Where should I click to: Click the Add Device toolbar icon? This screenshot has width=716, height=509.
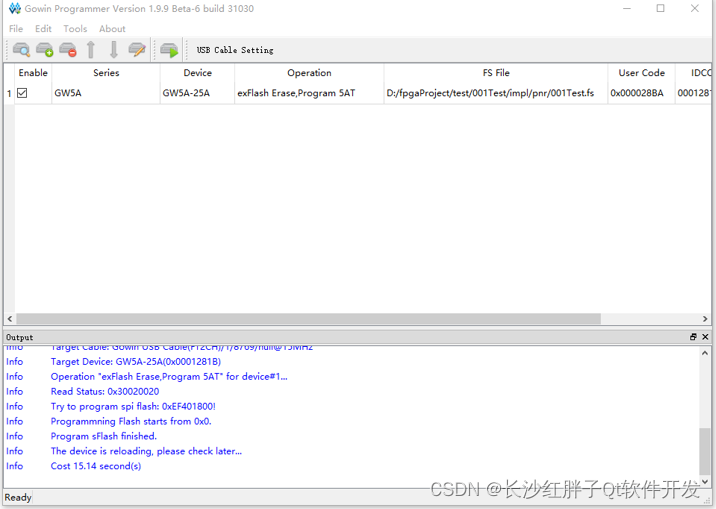(x=44, y=49)
